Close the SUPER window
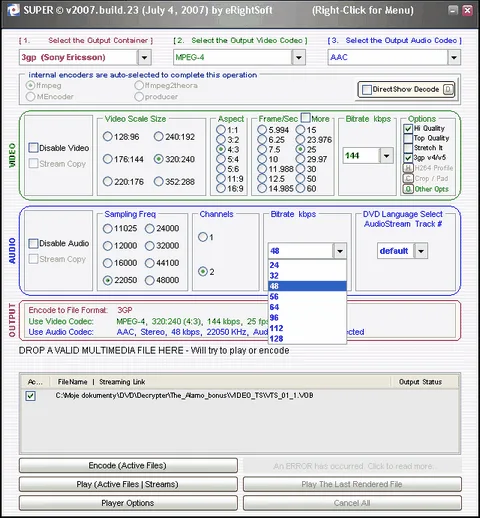Viewport: 480px width, 518px height. point(468,10)
